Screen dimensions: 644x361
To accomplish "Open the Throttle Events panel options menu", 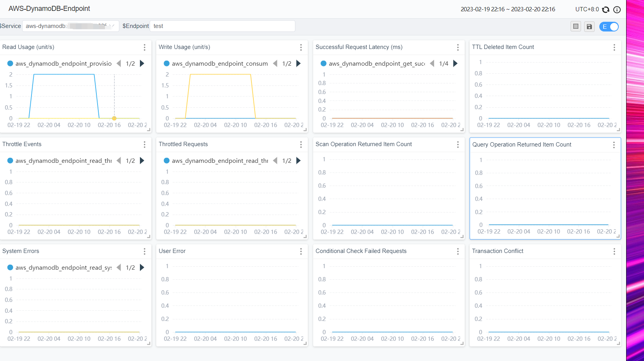I will pos(145,145).
